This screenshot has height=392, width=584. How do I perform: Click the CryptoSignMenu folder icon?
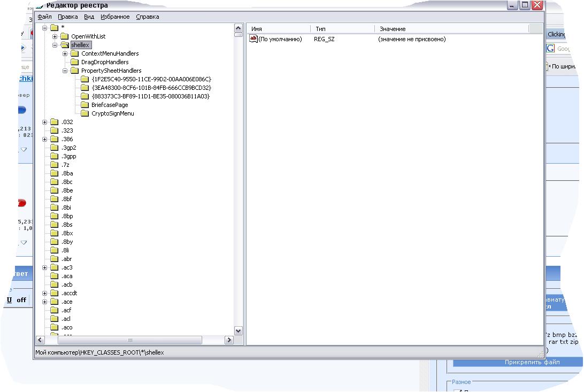pyautogui.click(x=84, y=113)
